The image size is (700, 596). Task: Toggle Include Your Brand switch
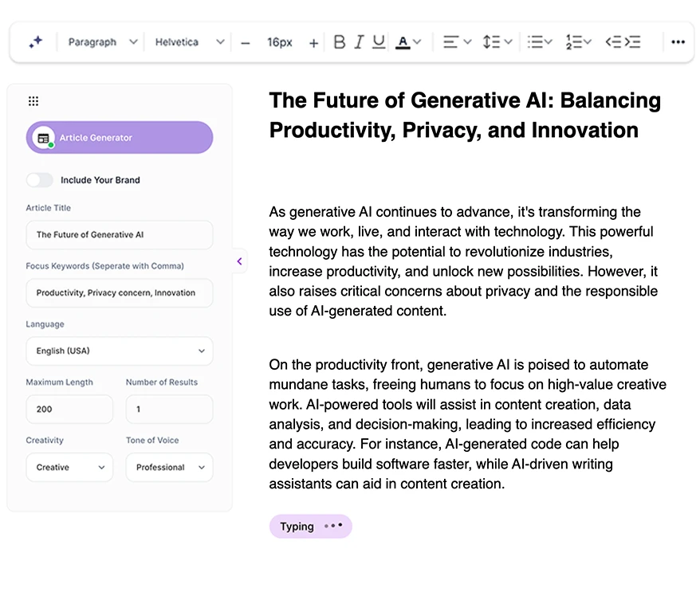click(x=40, y=180)
